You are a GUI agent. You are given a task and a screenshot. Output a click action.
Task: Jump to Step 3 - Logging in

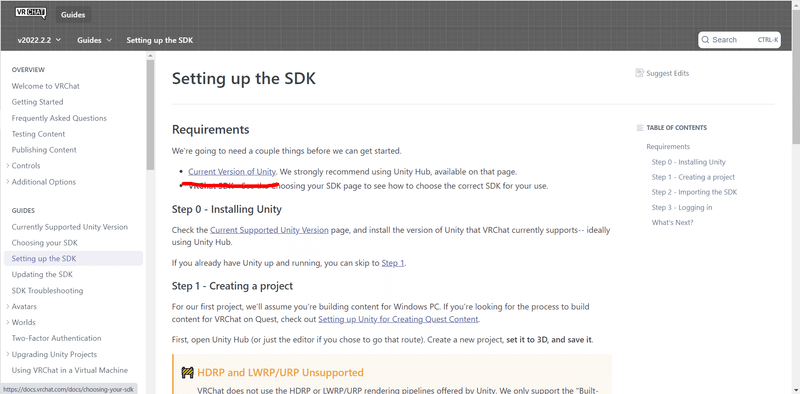[x=682, y=208]
